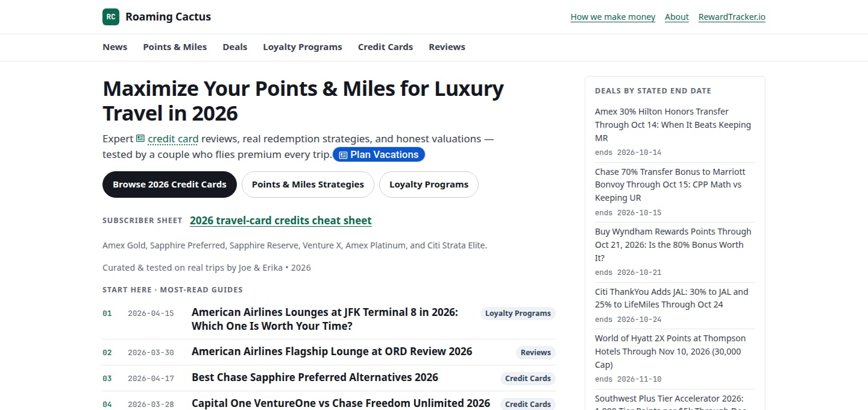Click the main Maximize Your Points headline
Viewport: 868px width, 410px height.
[x=303, y=101]
